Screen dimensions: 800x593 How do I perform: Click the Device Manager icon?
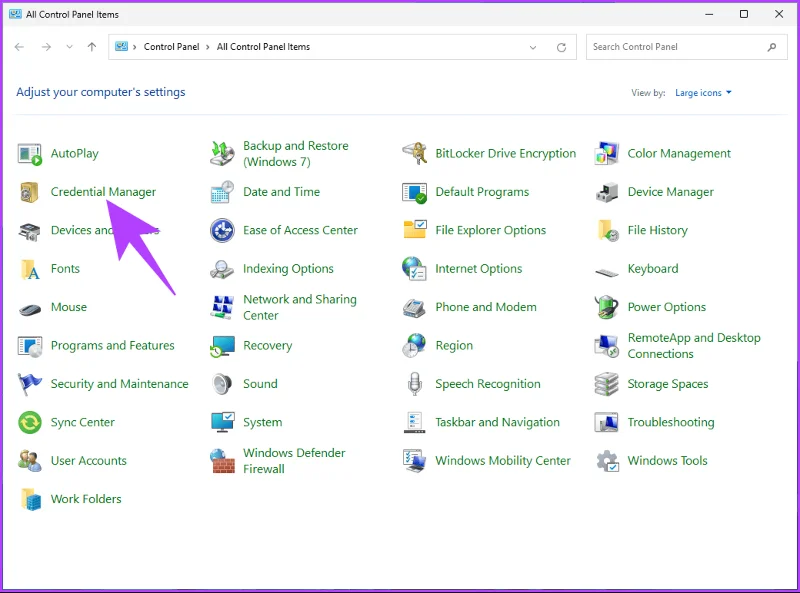coord(607,192)
